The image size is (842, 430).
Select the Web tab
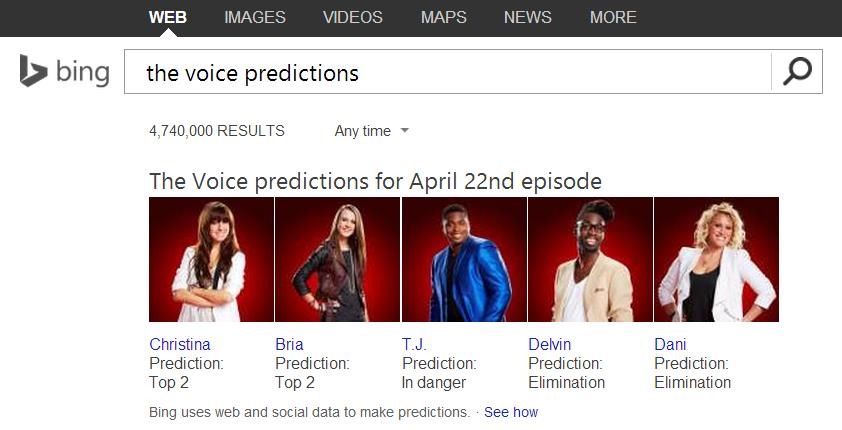coord(167,17)
